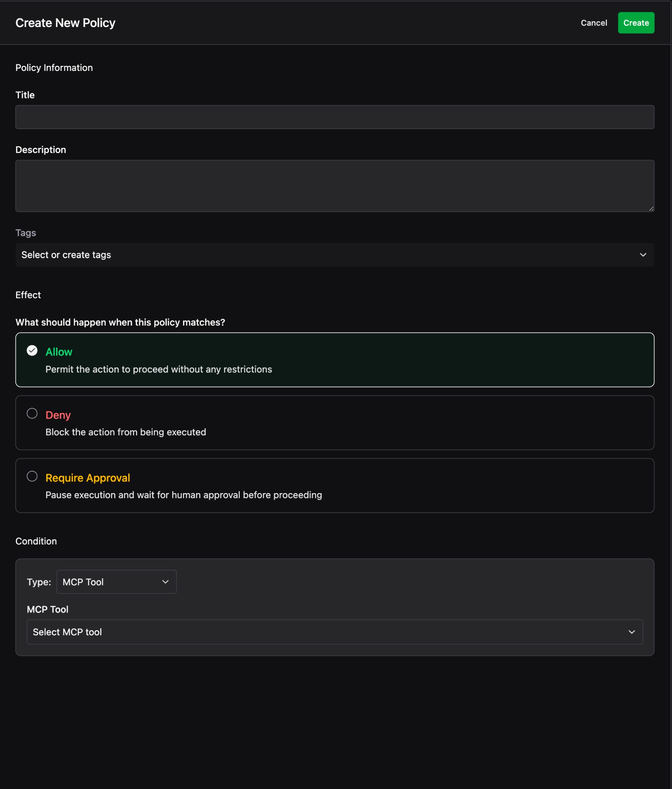The width and height of the screenshot is (672, 789).
Task: Click the Deny policy card description
Action: click(x=126, y=432)
